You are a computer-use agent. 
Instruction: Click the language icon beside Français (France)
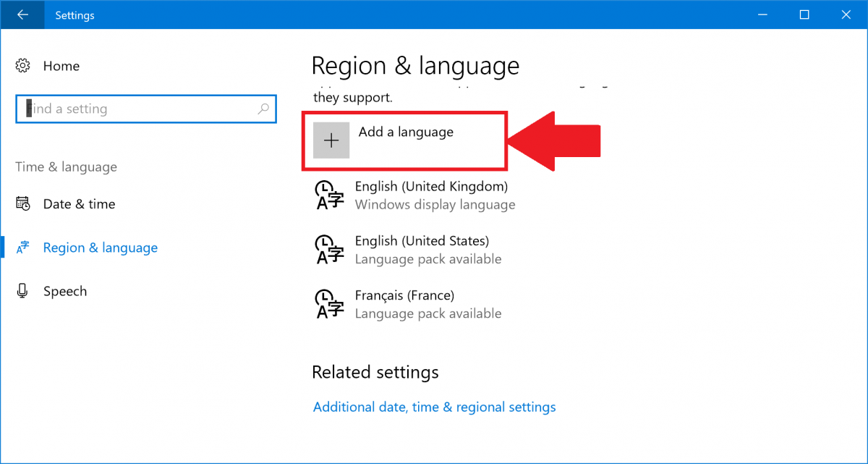329,304
